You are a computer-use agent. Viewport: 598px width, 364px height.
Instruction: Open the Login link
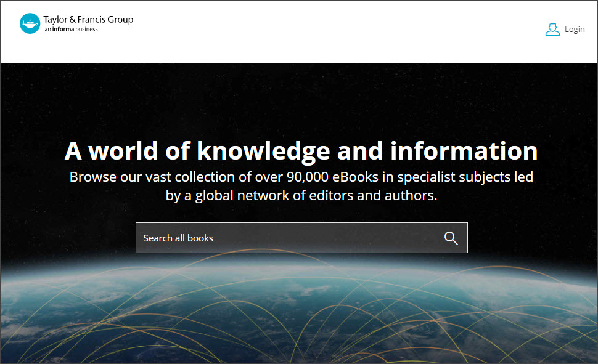[x=575, y=30]
